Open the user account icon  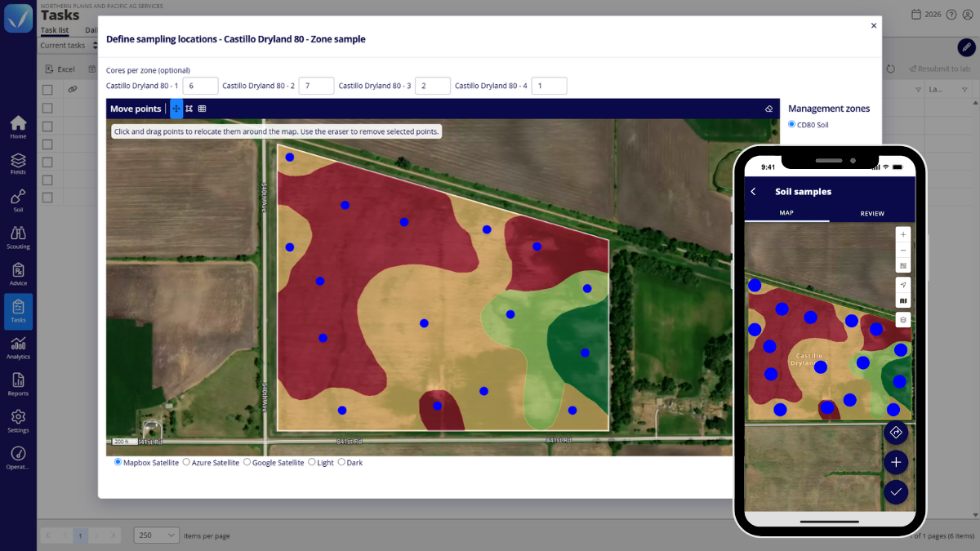[967, 15]
